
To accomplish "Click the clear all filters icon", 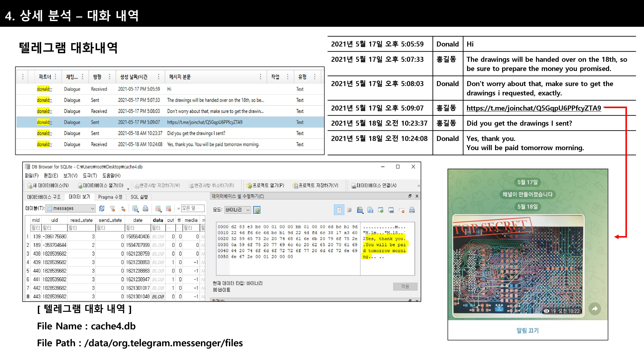I will 112,208.
